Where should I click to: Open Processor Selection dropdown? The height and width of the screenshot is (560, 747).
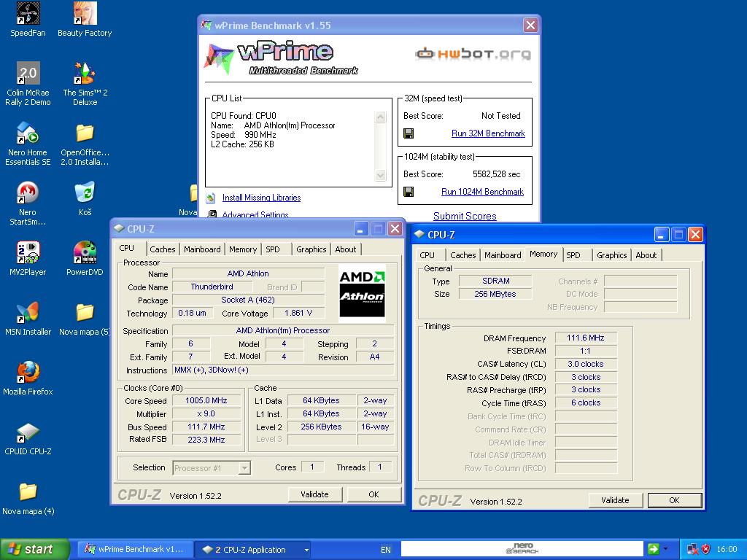coord(244,468)
